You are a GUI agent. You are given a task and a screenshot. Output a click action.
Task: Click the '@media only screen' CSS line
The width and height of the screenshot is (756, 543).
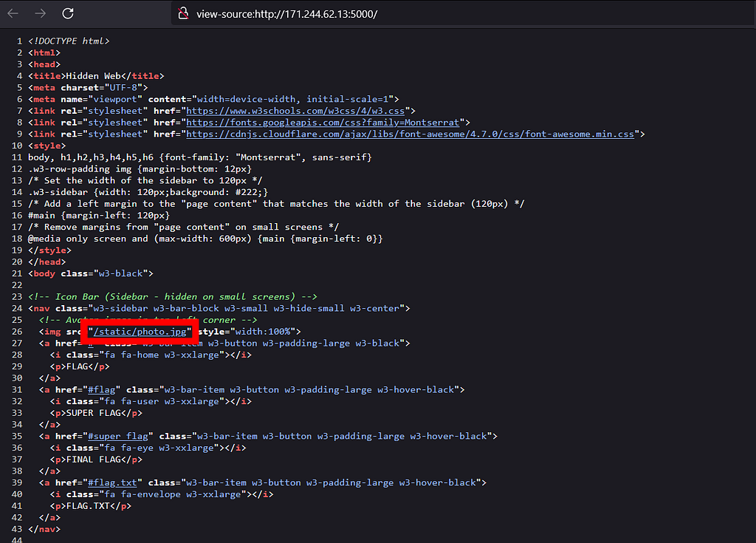point(205,239)
